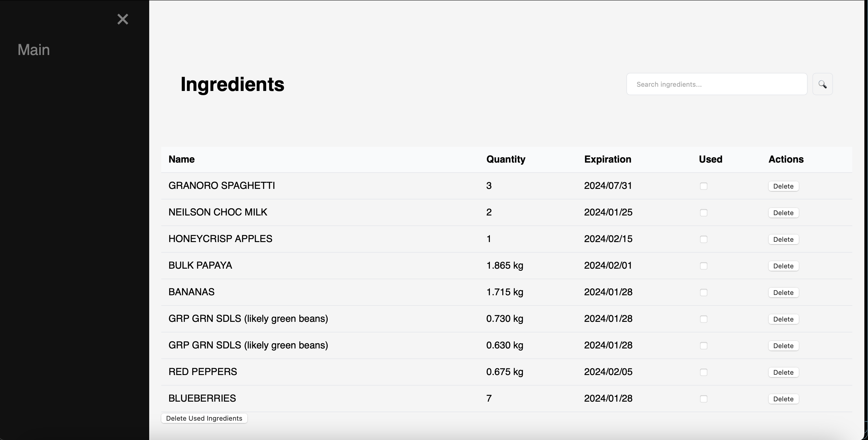Delete the RED PEPPERS ingredient

(x=783, y=372)
